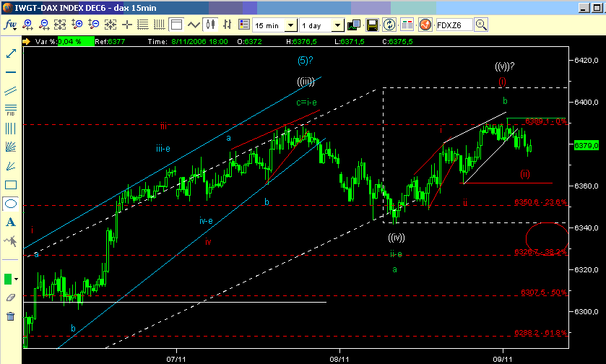Click the 6307,5 - 50% Fibonacci label

544,292
